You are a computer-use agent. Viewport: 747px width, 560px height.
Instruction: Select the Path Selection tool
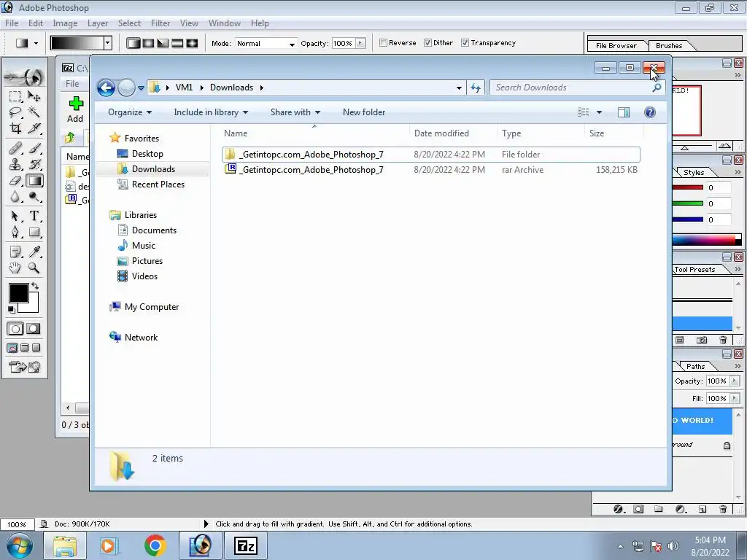[15, 216]
